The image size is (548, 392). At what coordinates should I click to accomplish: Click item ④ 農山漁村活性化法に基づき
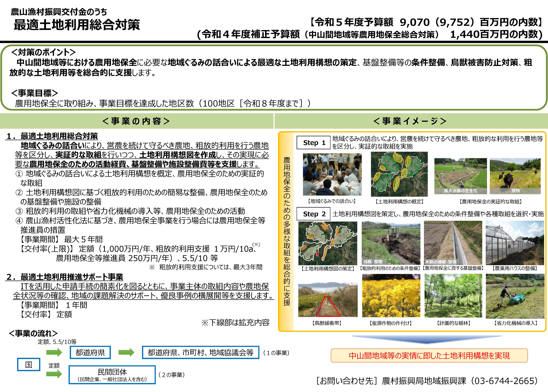(x=140, y=225)
